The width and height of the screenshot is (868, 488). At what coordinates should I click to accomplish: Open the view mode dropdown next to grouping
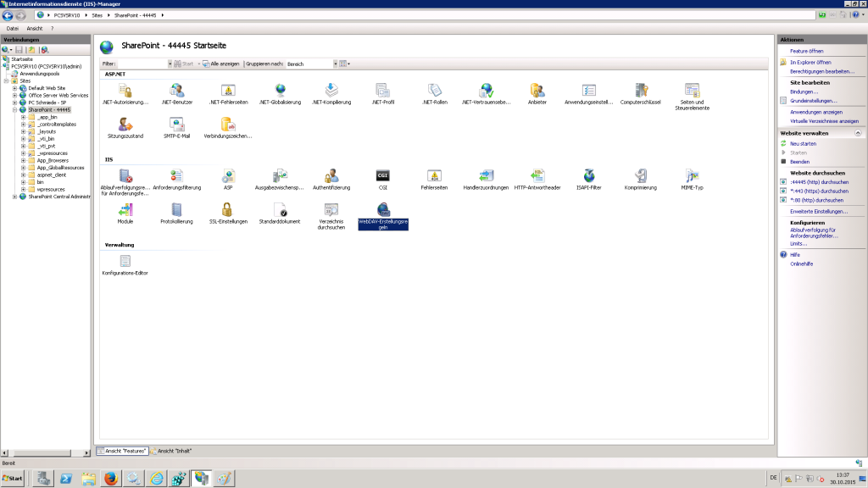click(344, 64)
